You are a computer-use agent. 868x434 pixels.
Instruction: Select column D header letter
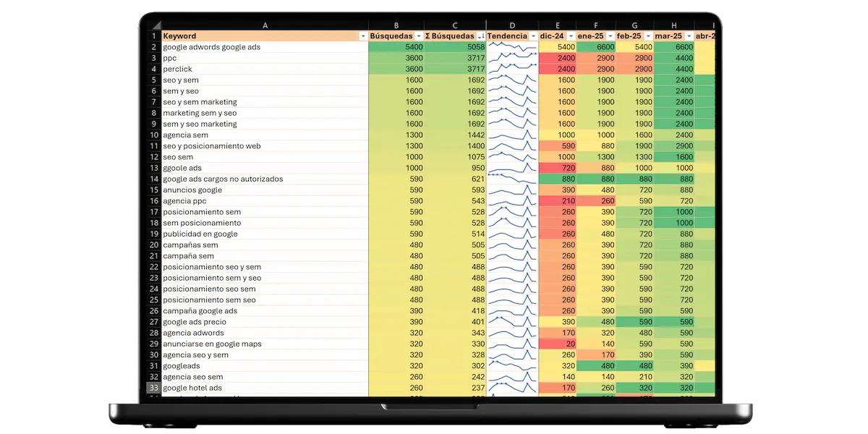(x=512, y=25)
